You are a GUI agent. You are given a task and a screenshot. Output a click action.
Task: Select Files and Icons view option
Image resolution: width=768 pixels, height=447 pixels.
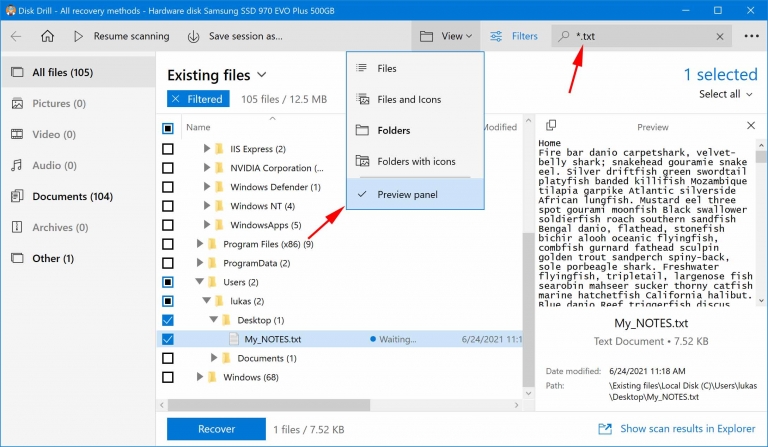(408, 99)
